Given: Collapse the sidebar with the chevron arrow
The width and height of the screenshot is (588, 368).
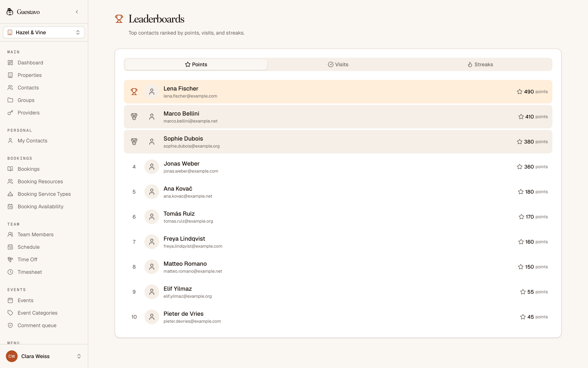Looking at the screenshot, I should pyautogui.click(x=77, y=12).
